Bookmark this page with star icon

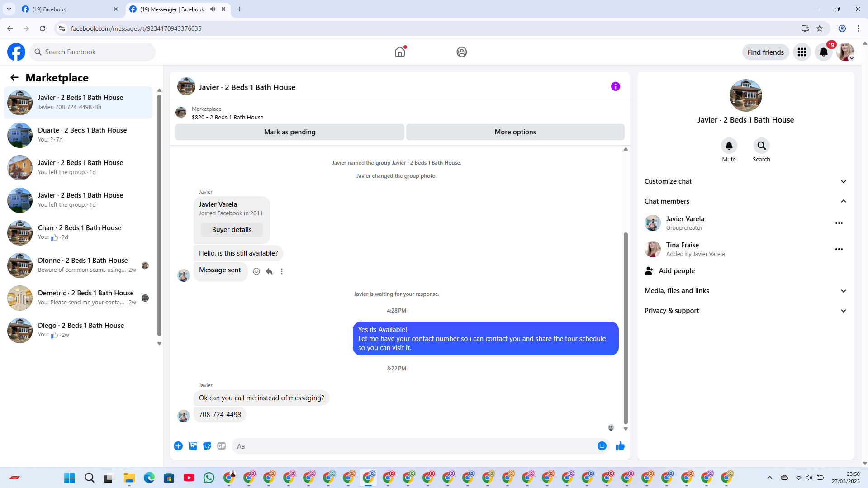click(x=820, y=28)
